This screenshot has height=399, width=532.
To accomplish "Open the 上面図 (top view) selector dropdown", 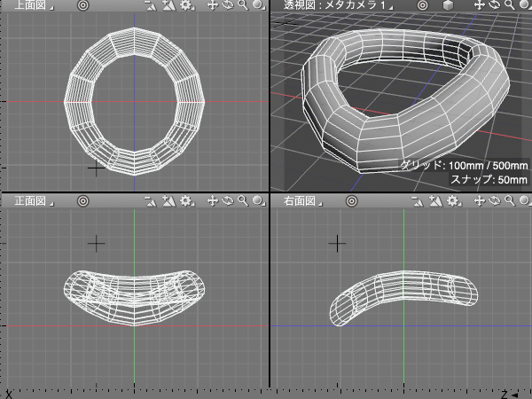I will (x=34, y=5).
